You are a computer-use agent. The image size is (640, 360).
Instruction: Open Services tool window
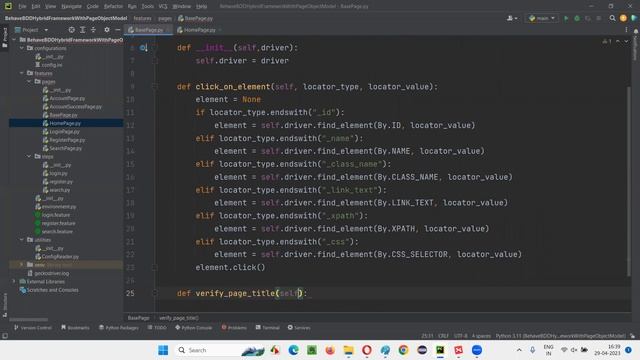click(299, 327)
